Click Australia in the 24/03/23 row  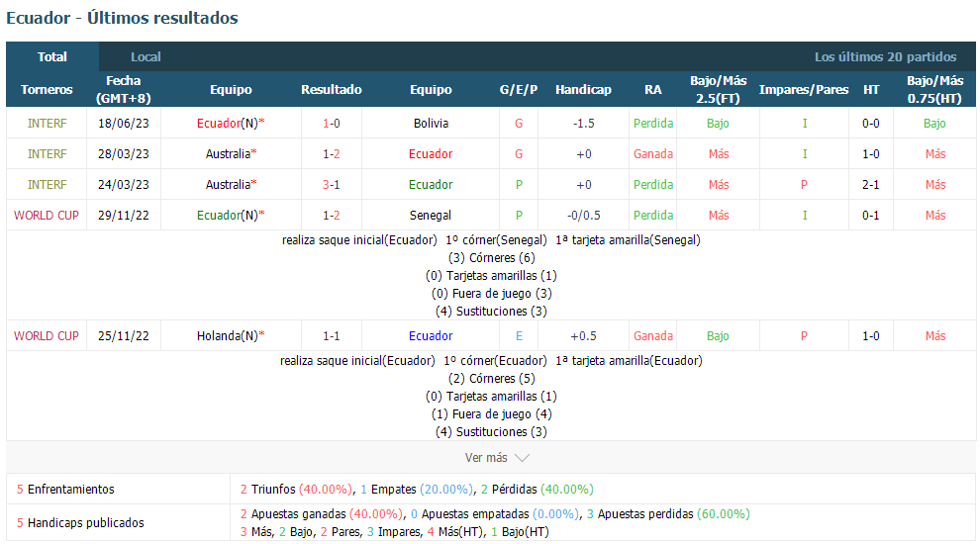pos(231,184)
